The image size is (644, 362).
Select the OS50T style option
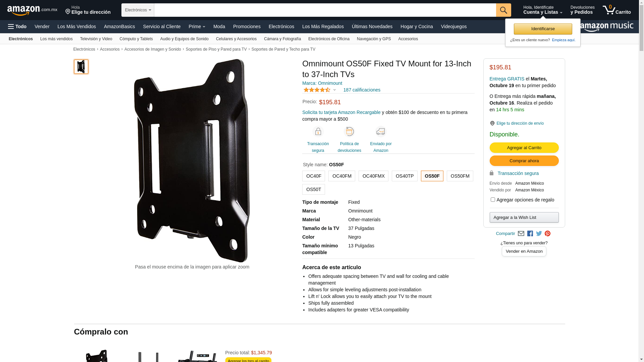pos(314,189)
